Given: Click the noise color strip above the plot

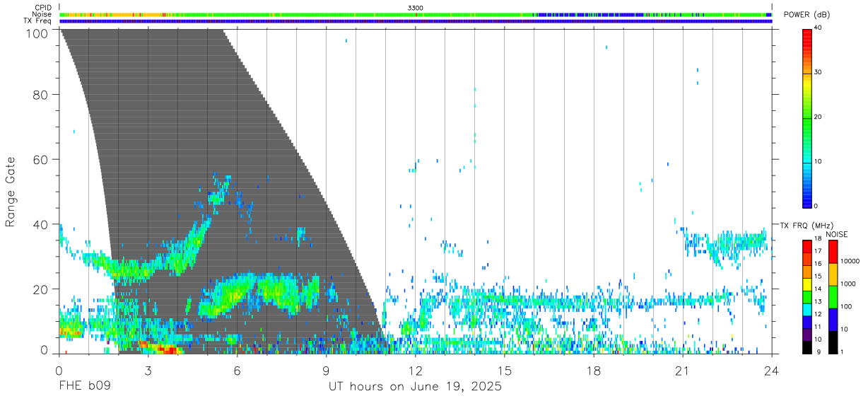Looking at the screenshot, I should [x=416, y=14].
